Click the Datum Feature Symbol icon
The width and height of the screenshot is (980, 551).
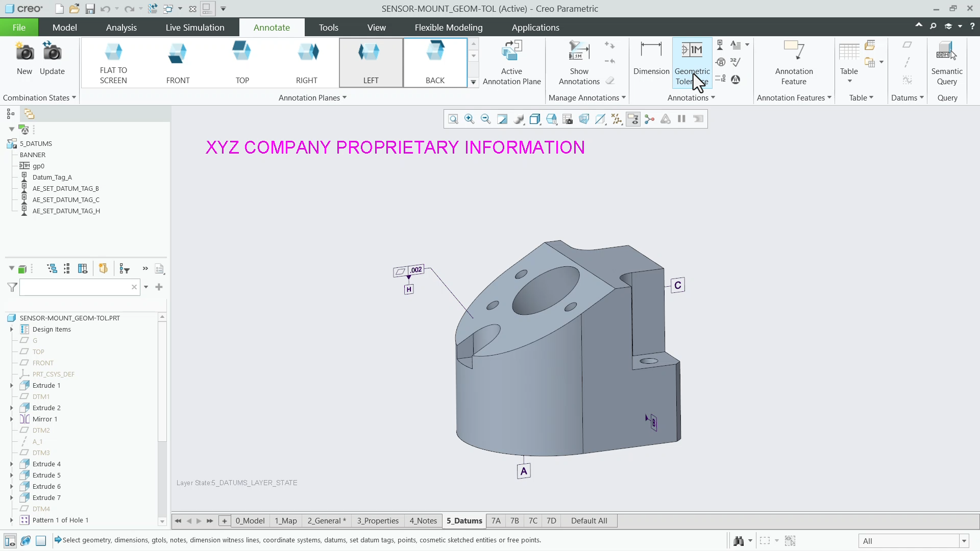tap(720, 45)
